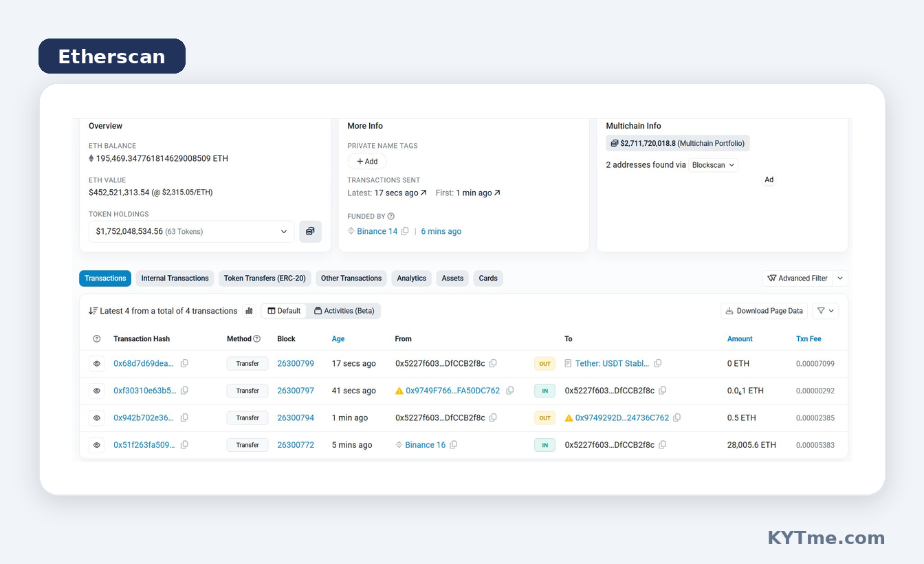The image size is (924, 564).
Task: Click the help icon in the first table column header
Action: click(97, 339)
